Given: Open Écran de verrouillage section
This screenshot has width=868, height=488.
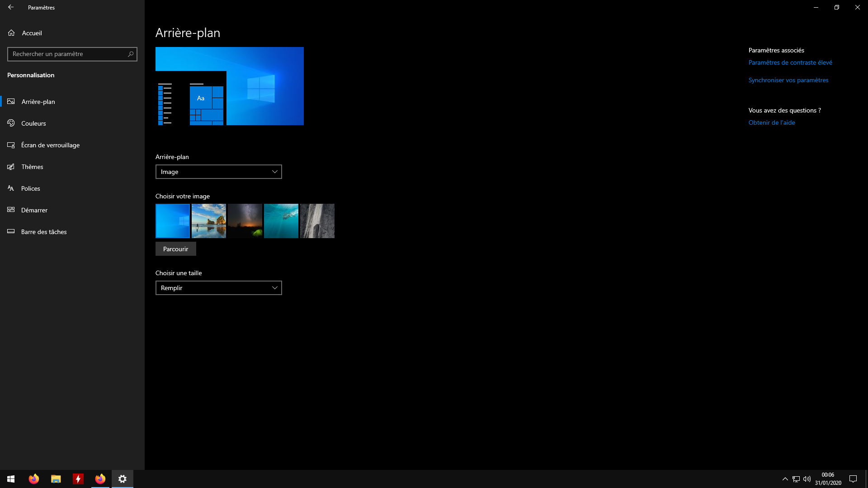Looking at the screenshot, I should (x=50, y=145).
